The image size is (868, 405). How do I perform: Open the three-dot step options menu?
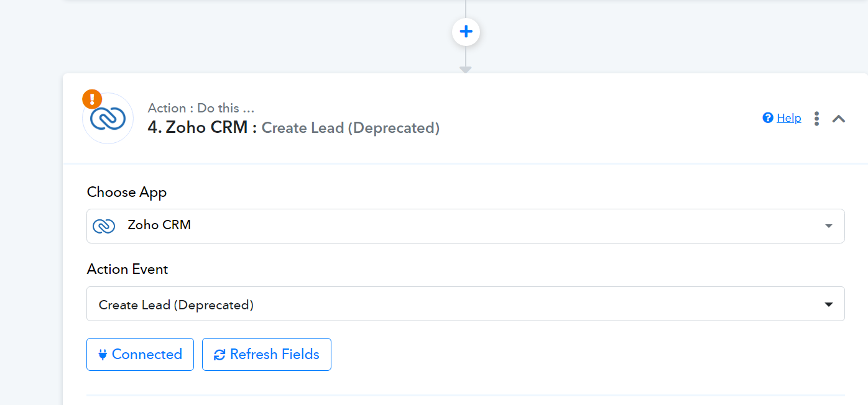point(816,119)
